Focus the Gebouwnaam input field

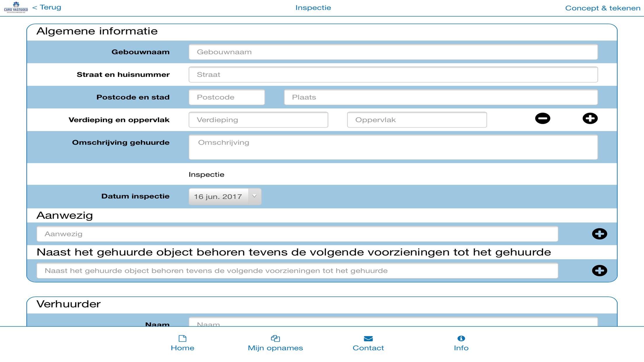pos(393,52)
